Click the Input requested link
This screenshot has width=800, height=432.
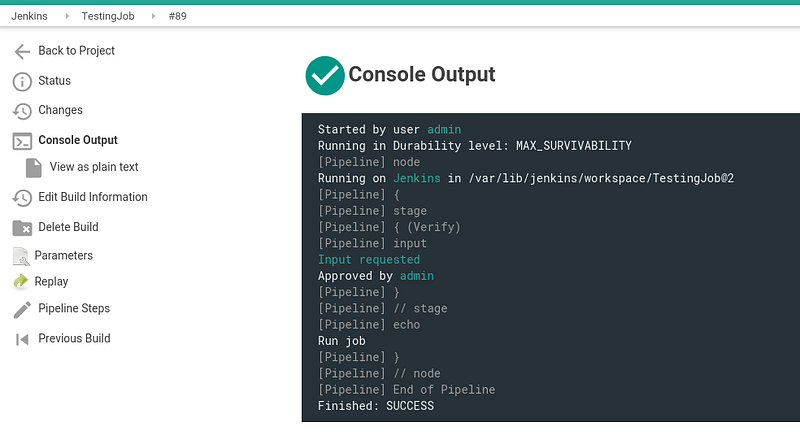[369, 260]
